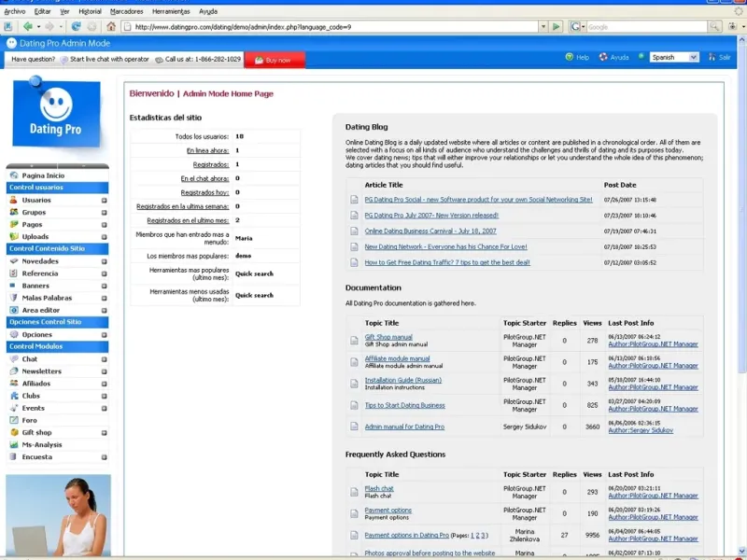The height and width of the screenshot is (560, 747).
Task: Click the browser Home icon
Action: (x=111, y=27)
